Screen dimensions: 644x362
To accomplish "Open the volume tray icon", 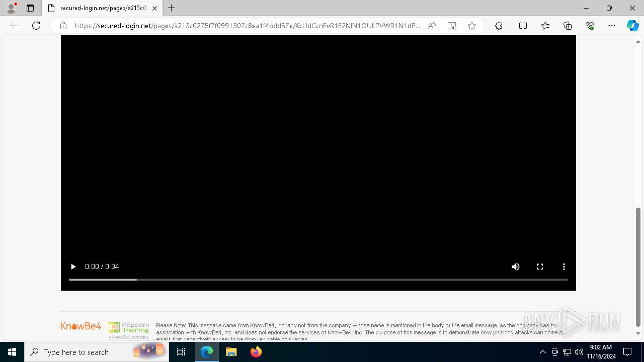I will [579, 352].
